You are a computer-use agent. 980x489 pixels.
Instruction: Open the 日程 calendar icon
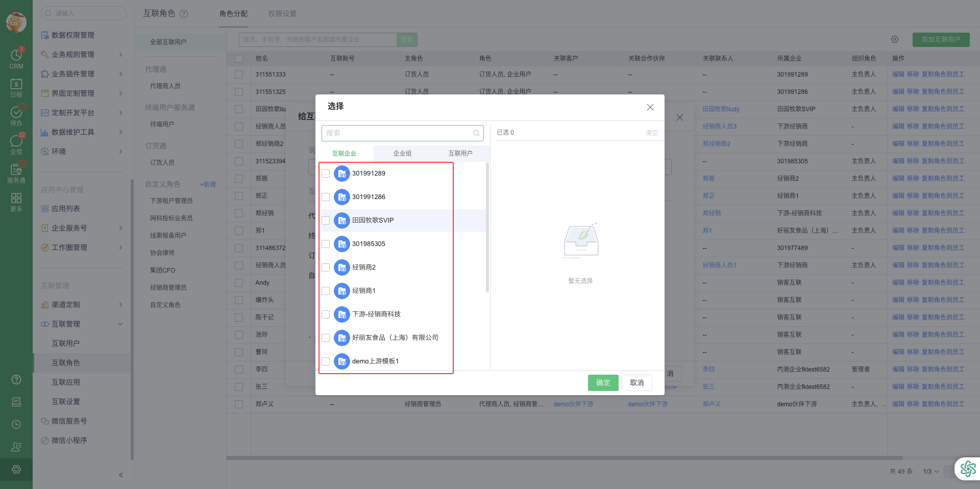[x=16, y=87]
